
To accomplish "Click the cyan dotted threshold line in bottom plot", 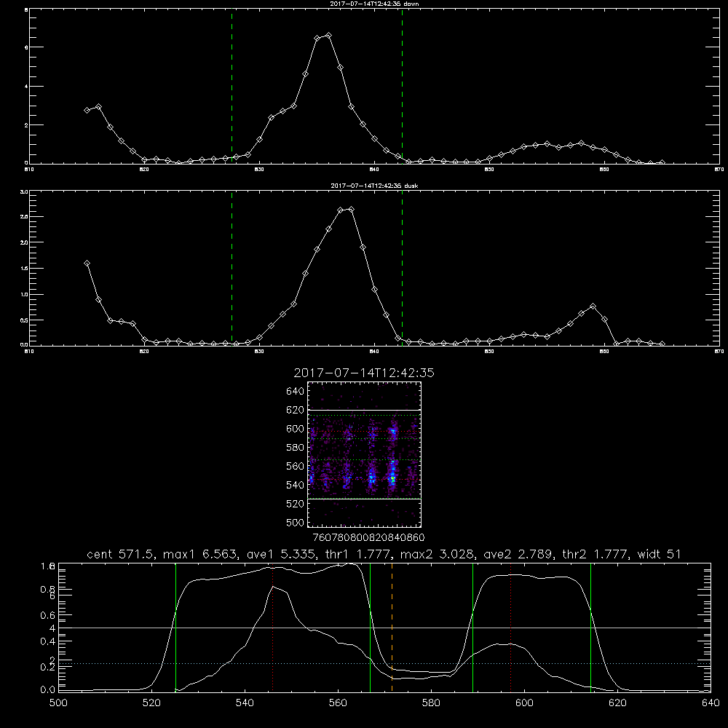I will click(x=384, y=663).
